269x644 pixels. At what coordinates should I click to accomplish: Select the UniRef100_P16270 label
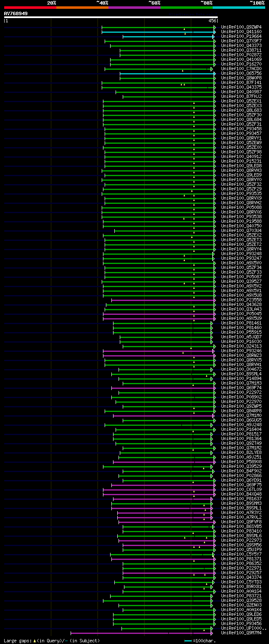click(241, 64)
